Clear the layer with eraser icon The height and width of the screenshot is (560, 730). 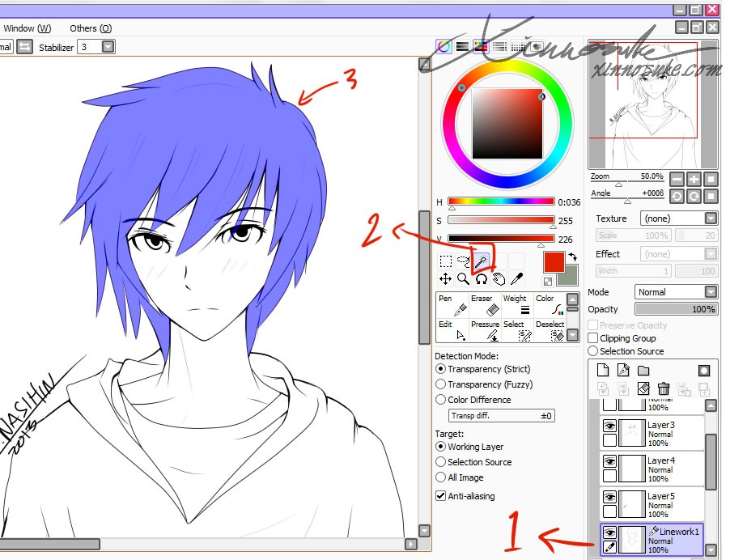[643, 388]
